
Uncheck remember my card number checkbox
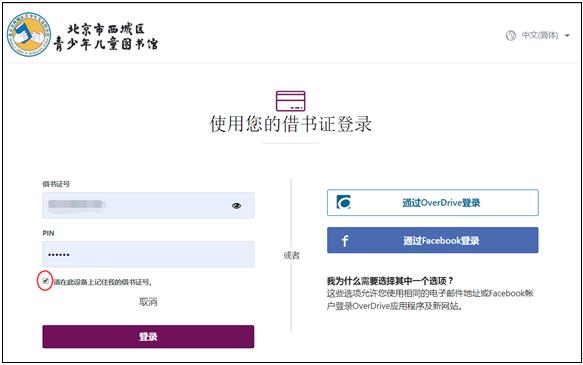[45, 281]
